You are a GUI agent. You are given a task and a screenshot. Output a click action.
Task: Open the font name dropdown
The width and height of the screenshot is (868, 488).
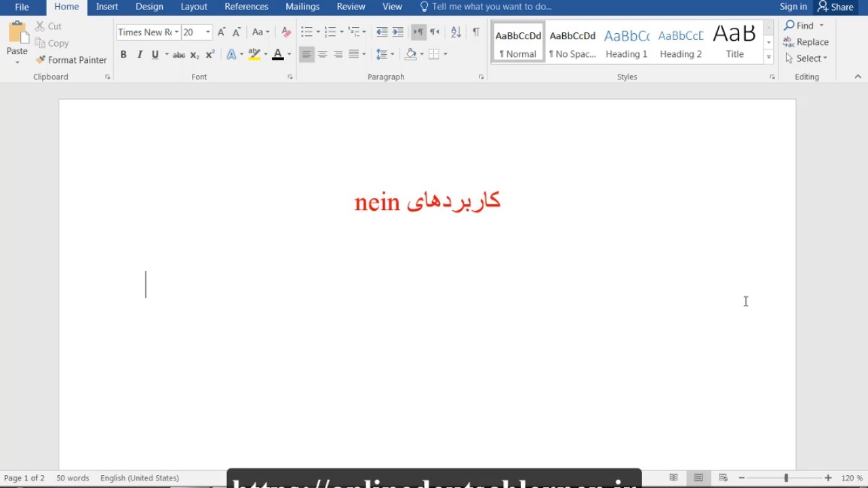click(x=176, y=32)
